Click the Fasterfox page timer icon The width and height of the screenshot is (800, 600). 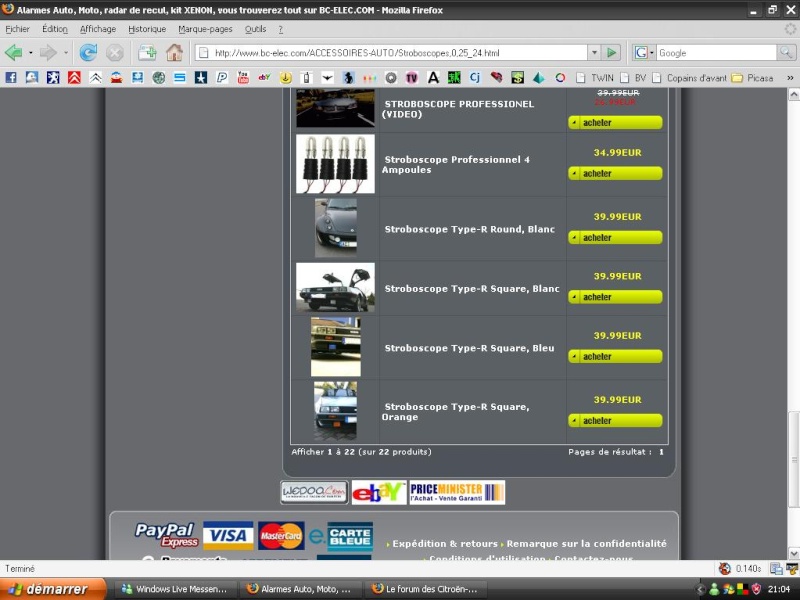724,568
